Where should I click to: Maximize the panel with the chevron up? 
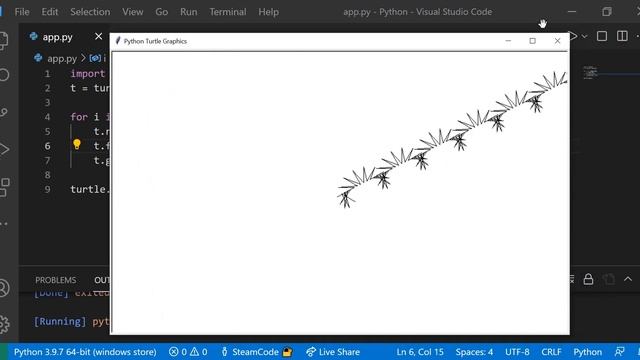coord(628,279)
